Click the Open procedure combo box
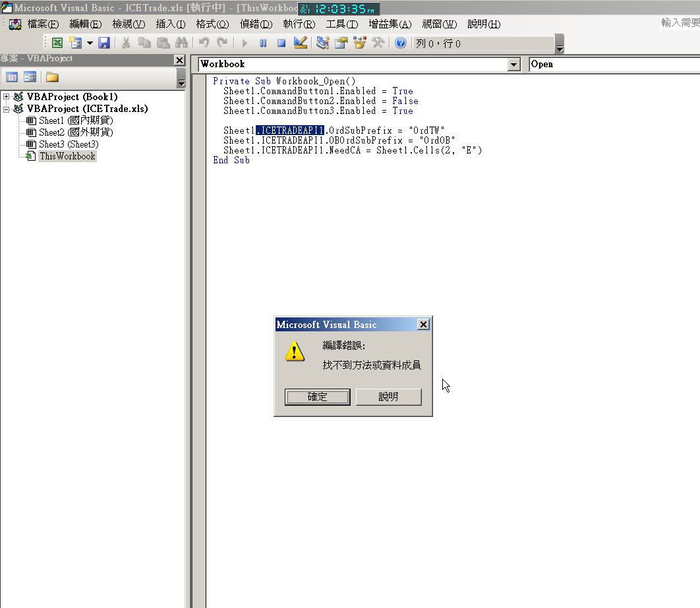Viewport: 700px width, 608px height. coord(614,65)
